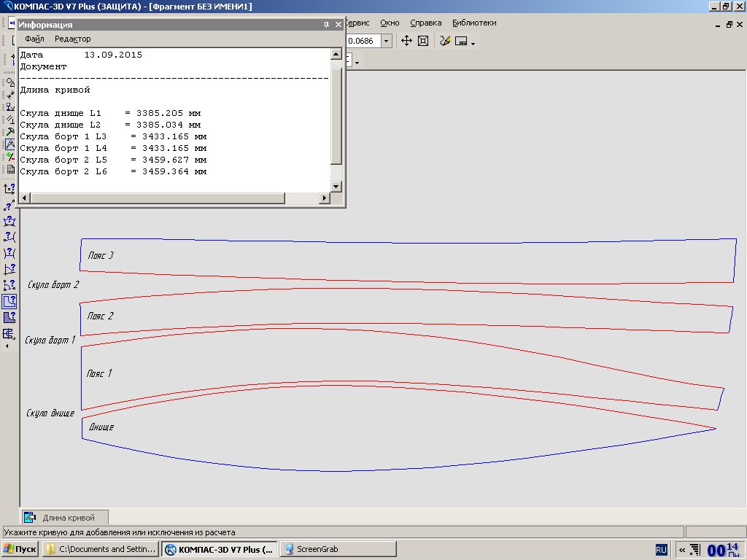The height and width of the screenshot is (560, 747).
Task: Click the distance between two points tool
Action: (x=9, y=205)
